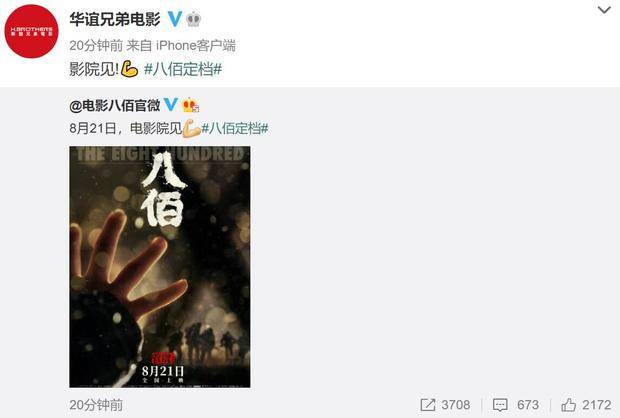Screen dimensions: 620x418
Task: Open the repost count 3708
Action: pos(456,405)
